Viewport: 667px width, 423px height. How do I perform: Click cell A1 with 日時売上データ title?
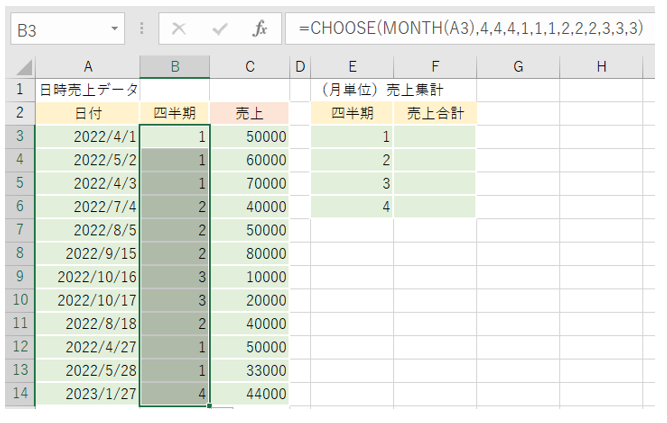(x=88, y=90)
